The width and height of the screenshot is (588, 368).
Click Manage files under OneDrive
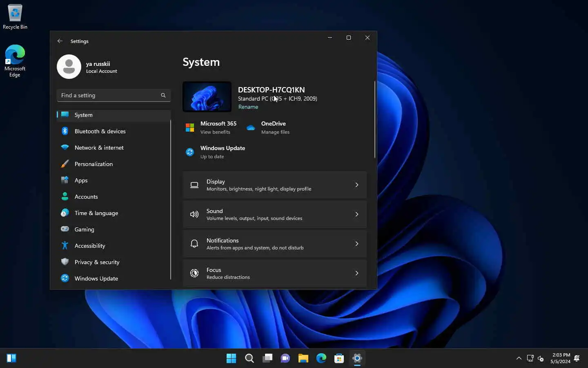[275, 132]
